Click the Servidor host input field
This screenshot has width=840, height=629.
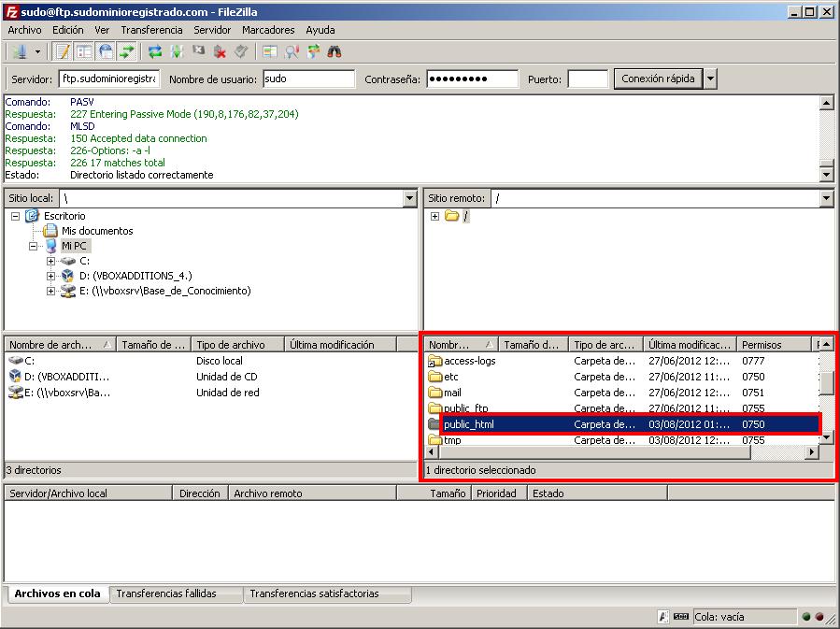pyautogui.click(x=109, y=79)
